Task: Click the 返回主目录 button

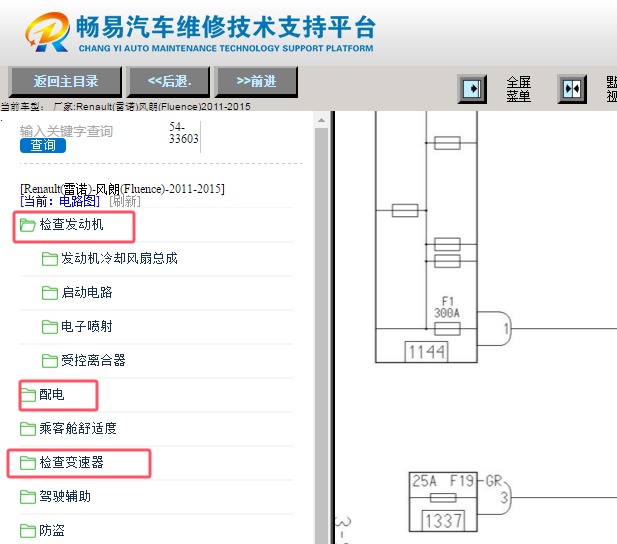Action: pos(65,81)
